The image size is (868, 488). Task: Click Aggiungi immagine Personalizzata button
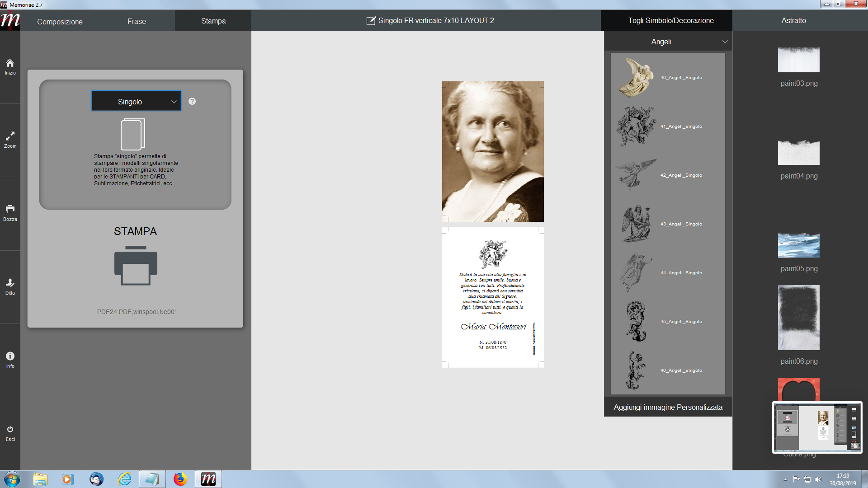click(668, 407)
